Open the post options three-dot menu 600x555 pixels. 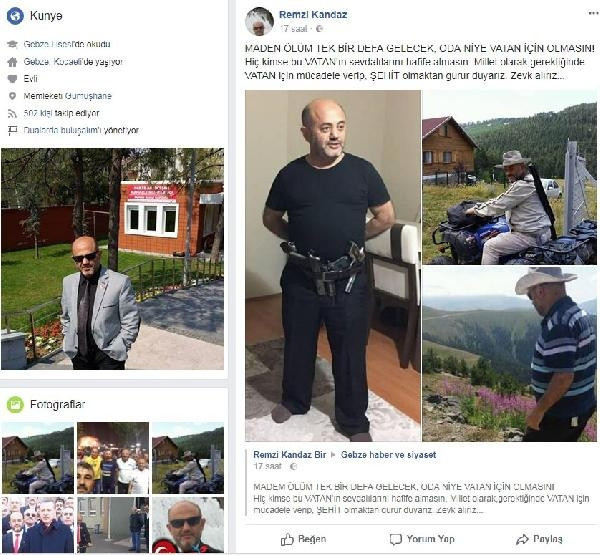pyautogui.click(x=592, y=14)
